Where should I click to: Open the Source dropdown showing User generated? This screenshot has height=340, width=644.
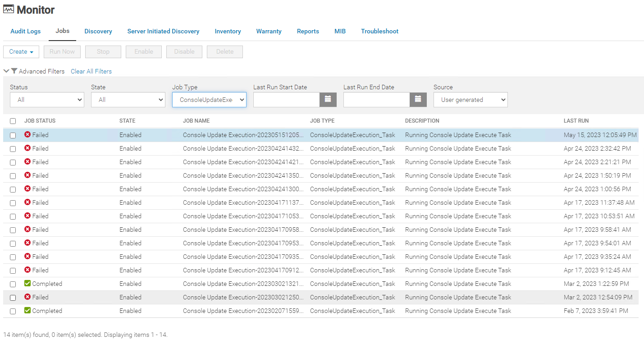470,100
